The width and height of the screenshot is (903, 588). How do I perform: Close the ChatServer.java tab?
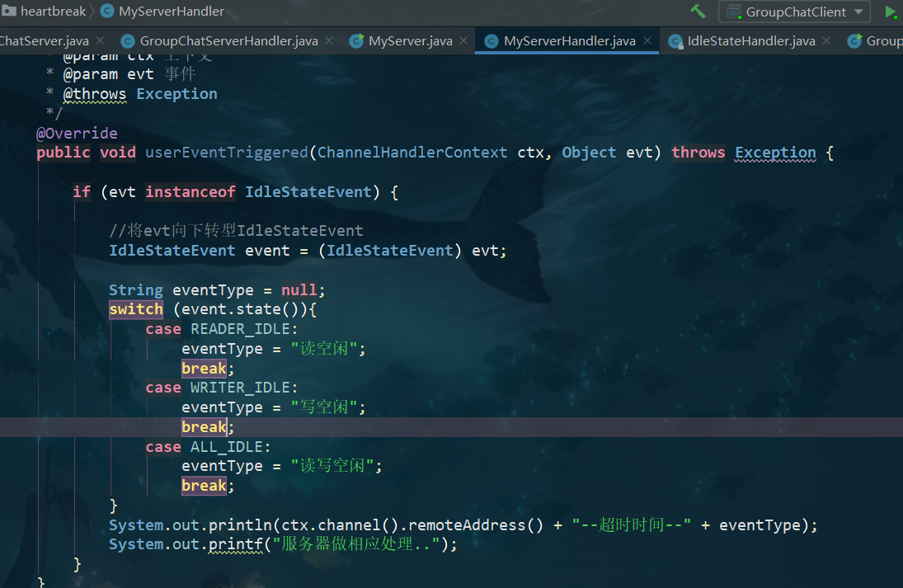[x=100, y=41]
